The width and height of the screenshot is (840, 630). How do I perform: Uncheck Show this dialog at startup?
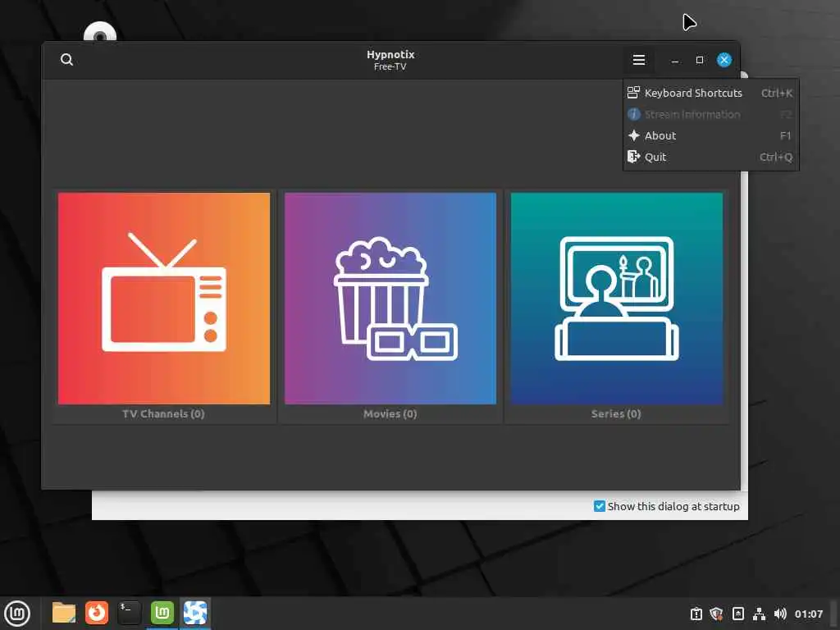[600, 506]
